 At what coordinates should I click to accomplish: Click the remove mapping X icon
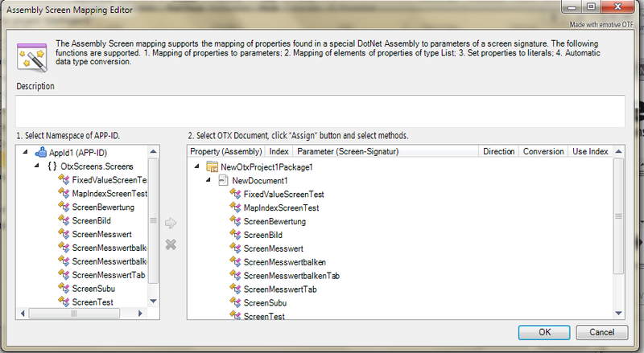(x=170, y=244)
